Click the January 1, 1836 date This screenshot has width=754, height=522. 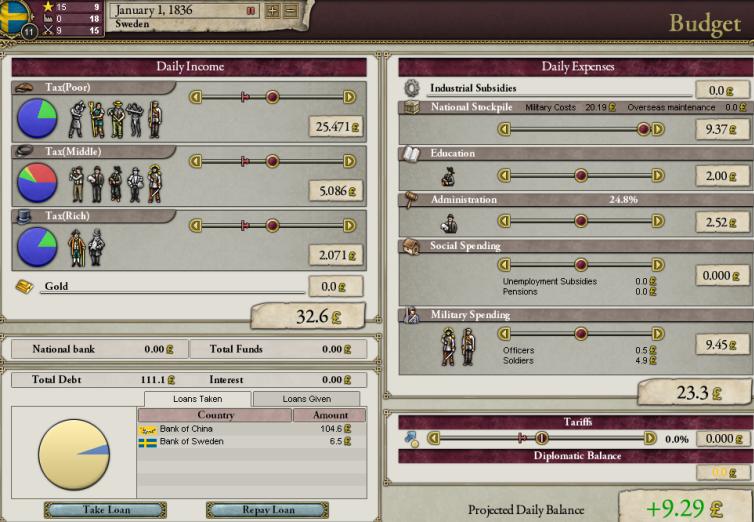pos(153,10)
